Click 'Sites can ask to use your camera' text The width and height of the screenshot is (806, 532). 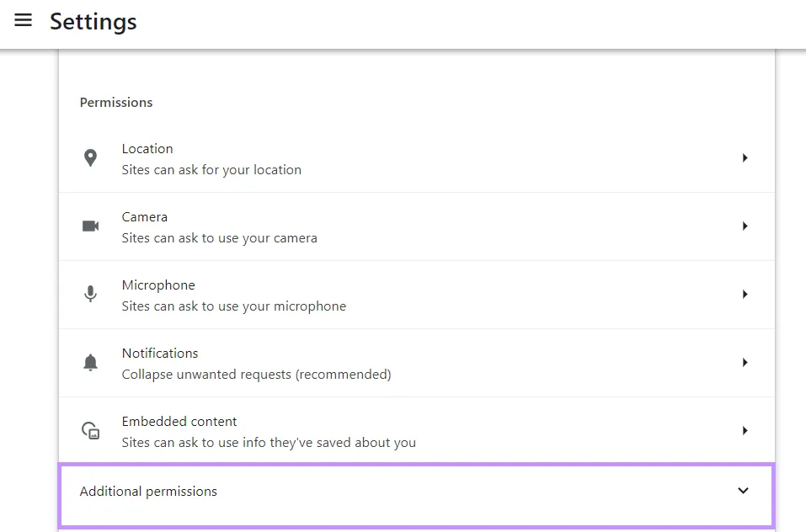pos(219,237)
